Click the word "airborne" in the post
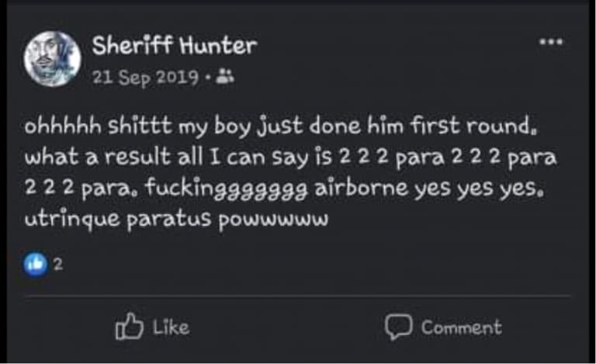596x364 pixels. click(x=343, y=189)
